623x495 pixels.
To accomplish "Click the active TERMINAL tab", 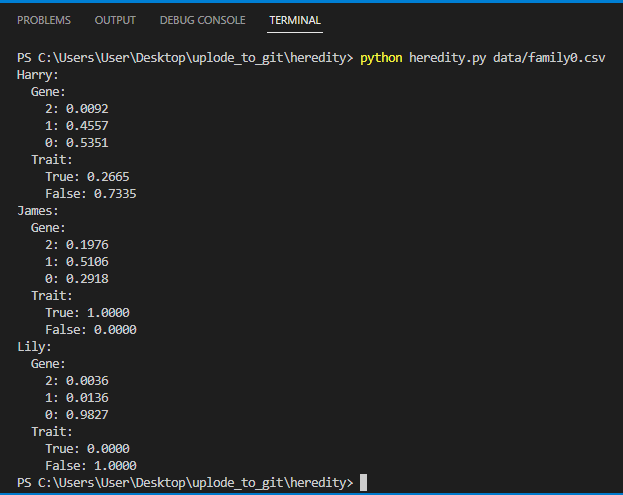I will pos(295,20).
